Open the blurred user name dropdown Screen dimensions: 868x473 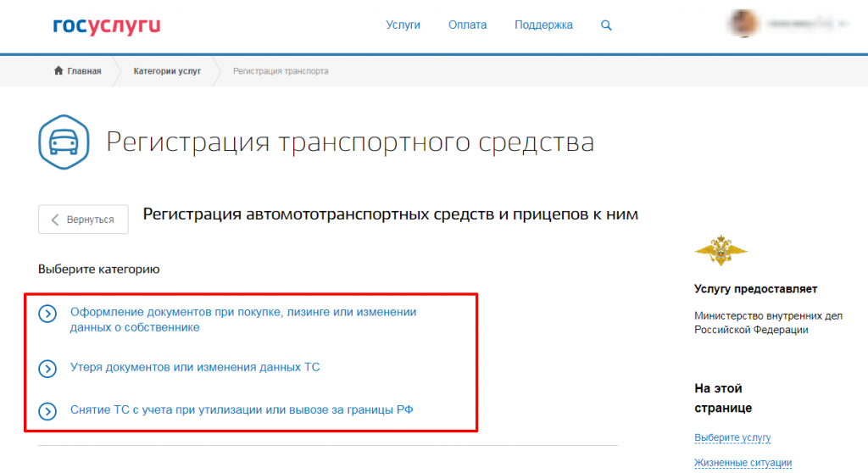tap(807, 24)
